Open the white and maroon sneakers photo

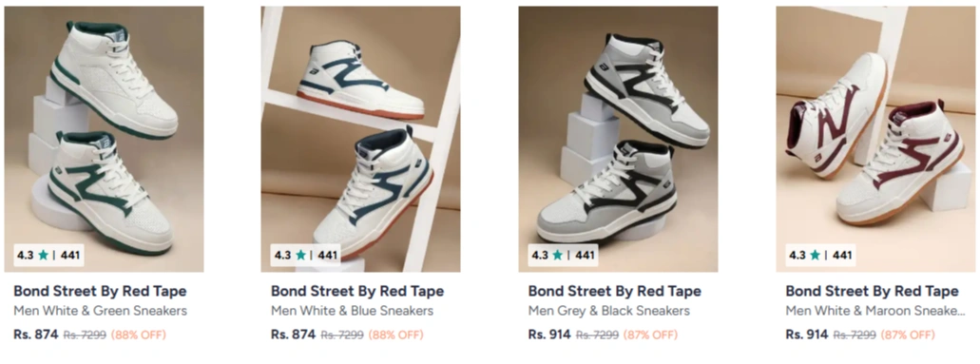pos(875,139)
